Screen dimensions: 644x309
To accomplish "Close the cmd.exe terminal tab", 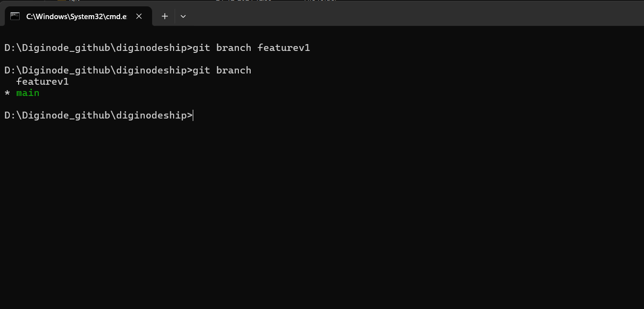I will point(139,16).
